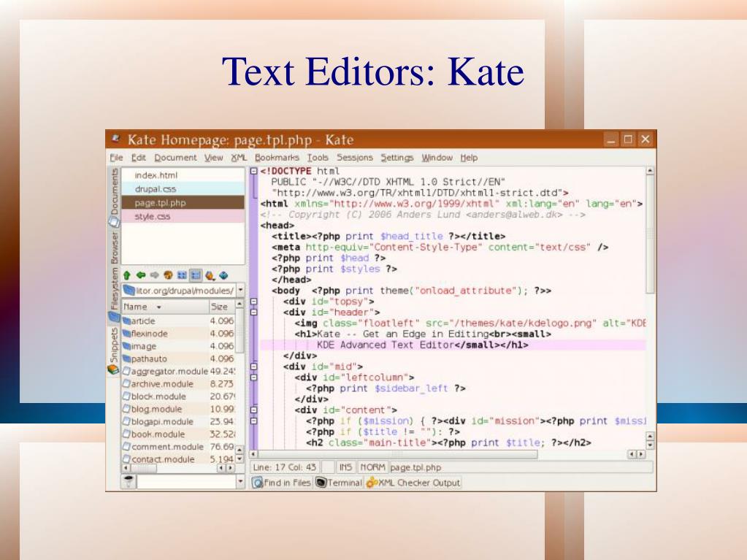Screen dimensions: 747x560
Task: Collapse fold marker for div id leftcolumn
Action: pos(254,377)
